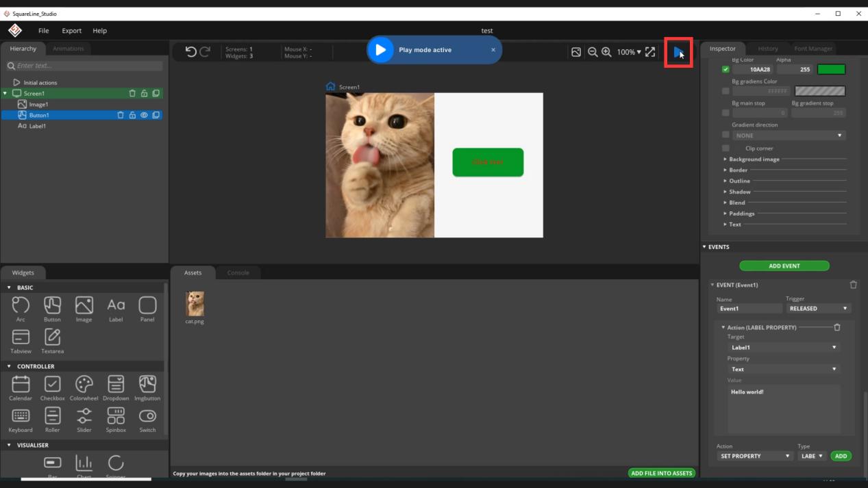This screenshot has width=868, height=488.
Task: Open the Target Label1 dropdown
Action: [x=784, y=348]
